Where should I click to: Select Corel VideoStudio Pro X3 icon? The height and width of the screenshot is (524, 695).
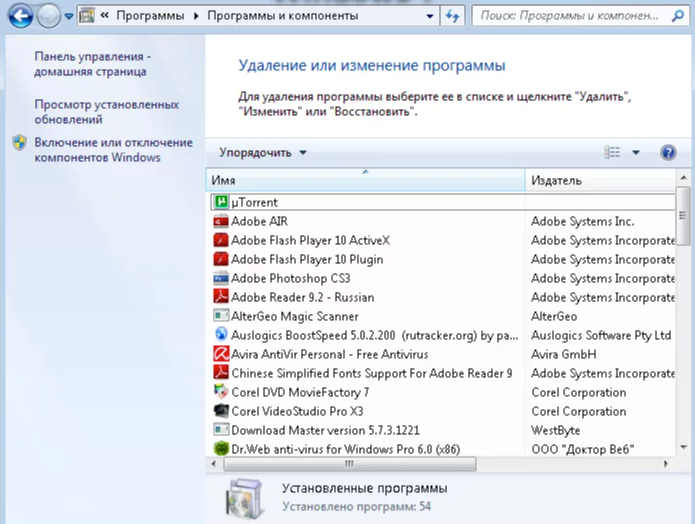click(221, 411)
